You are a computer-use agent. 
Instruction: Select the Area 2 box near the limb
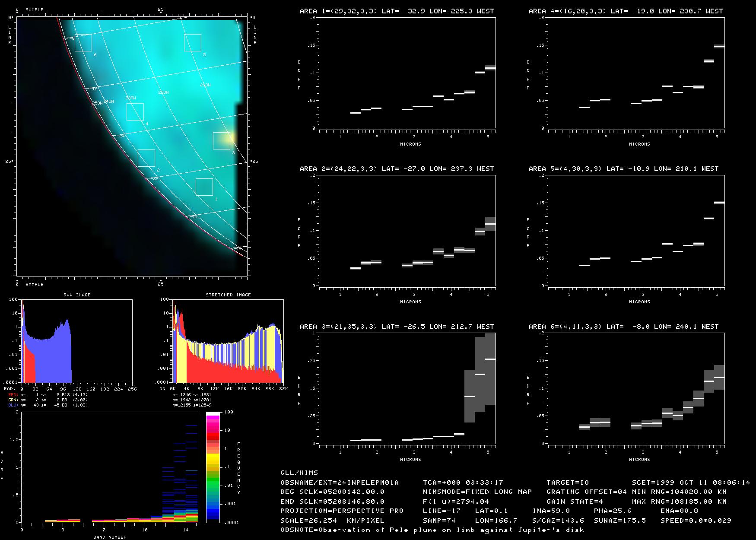(x=146, y=158)
